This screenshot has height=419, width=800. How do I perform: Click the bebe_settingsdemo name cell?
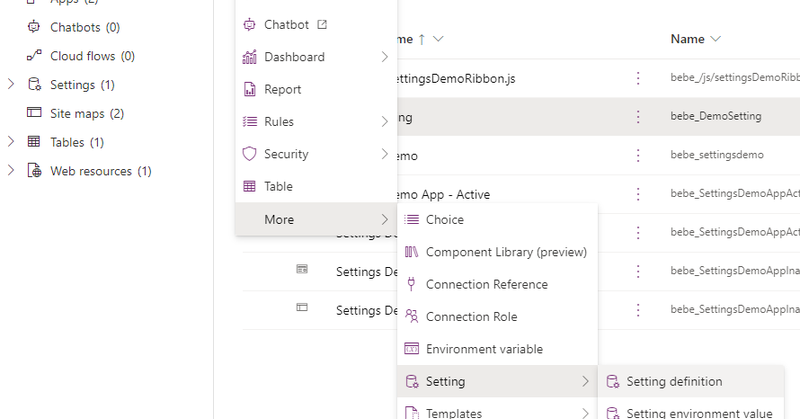click(x=717, y=155)
